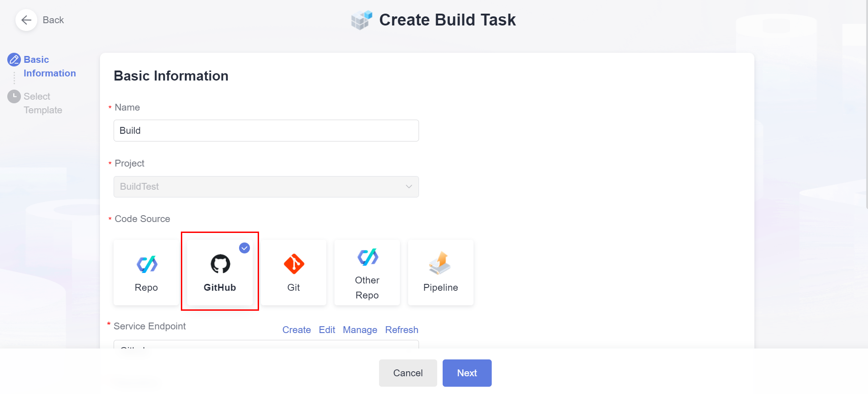Toggle the GitHub selected checkmark badge

pyautogui.click(x=244, y=248)
